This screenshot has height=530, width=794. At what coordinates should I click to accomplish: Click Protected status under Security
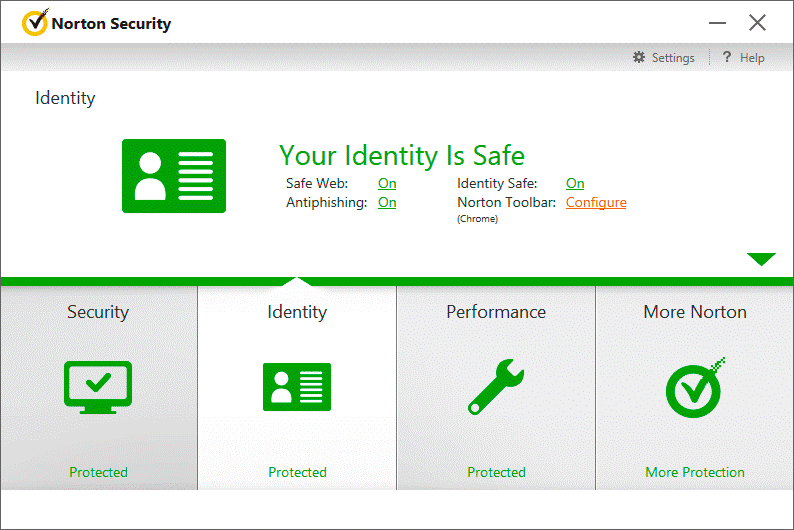coord(98,472)
